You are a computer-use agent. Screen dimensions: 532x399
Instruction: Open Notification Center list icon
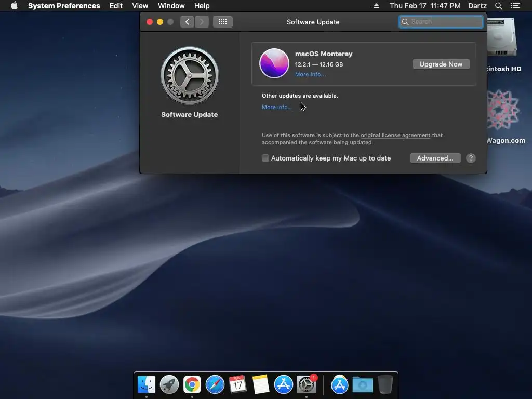tap(515, 6)
